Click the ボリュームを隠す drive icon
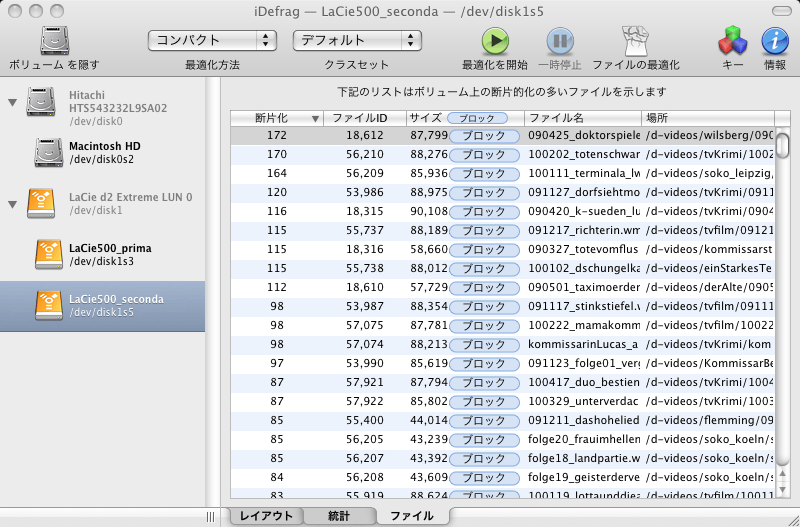Image resolution: width=800 pixels, height=527 pixels. click(55, 41)
